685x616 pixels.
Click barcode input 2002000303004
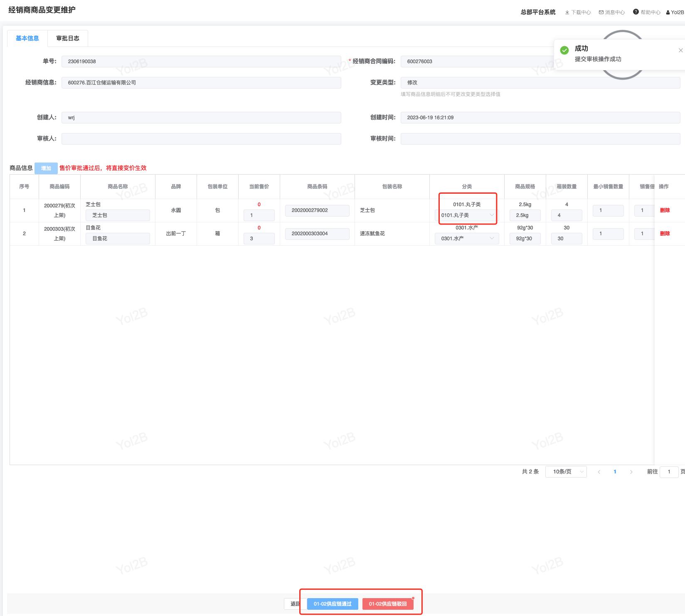(x=317, y=234)
